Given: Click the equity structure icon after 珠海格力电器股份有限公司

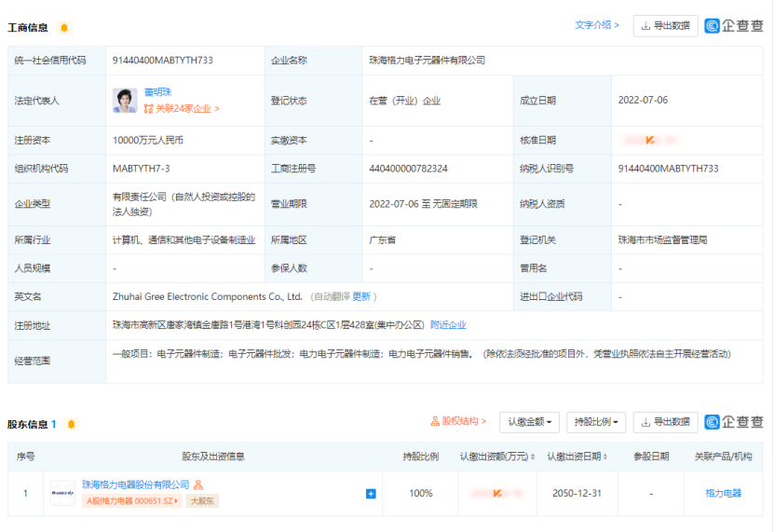Looking at the screenshot, I should [x=198, y=485].
